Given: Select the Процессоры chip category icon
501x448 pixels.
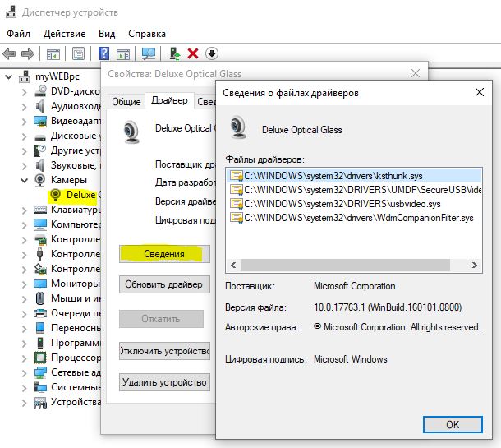Looking at the screenshot, I should click(x=40, y=358).
